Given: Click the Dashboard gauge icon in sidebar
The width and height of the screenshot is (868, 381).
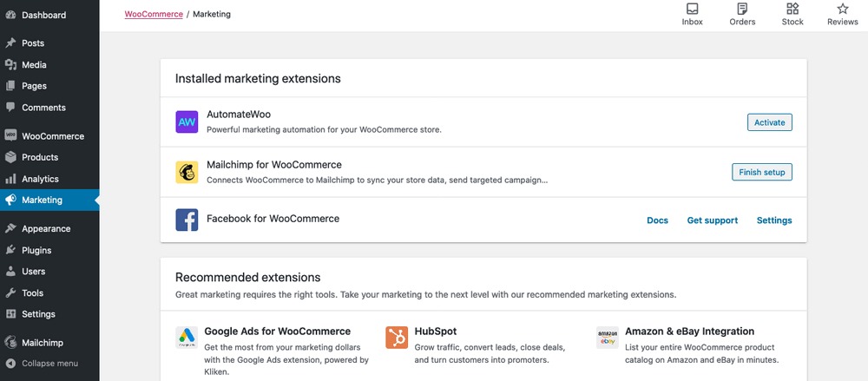Looking at the screenshot, I should [x=10, y=15].
